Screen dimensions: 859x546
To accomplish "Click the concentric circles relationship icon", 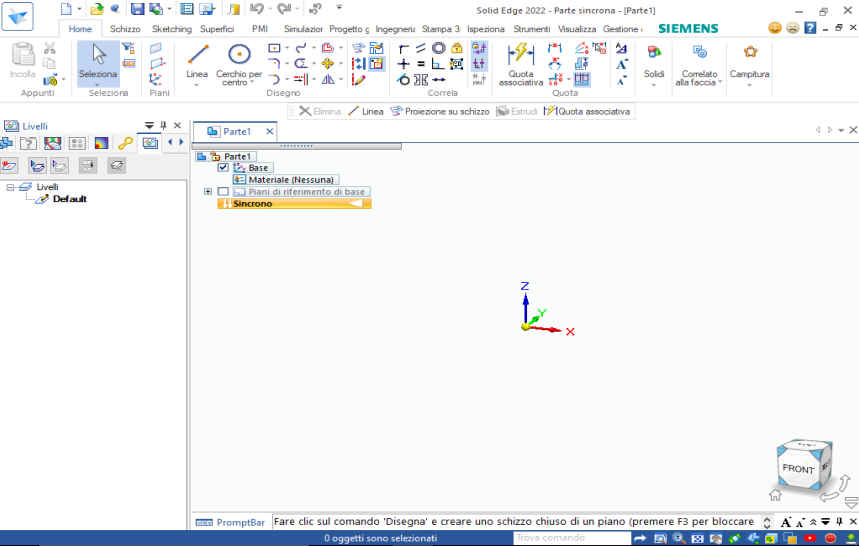I will click(x=439, y=48).
